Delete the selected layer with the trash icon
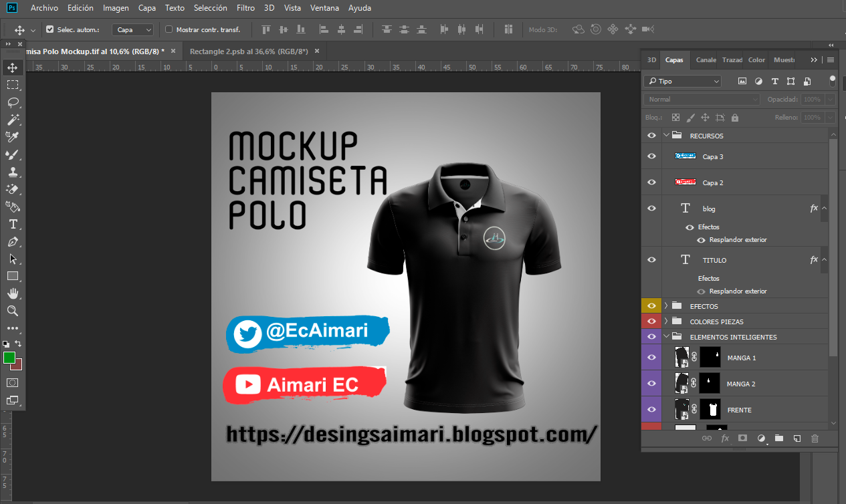This screenshot has height=504, width=846. pos(814,438)
